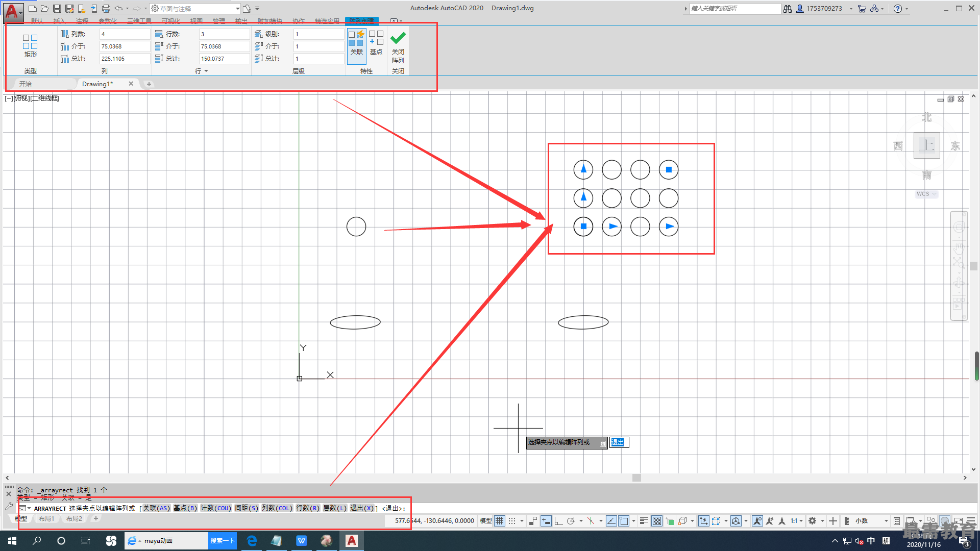Select the Drawing1* document tab

(x=97, y=84)
